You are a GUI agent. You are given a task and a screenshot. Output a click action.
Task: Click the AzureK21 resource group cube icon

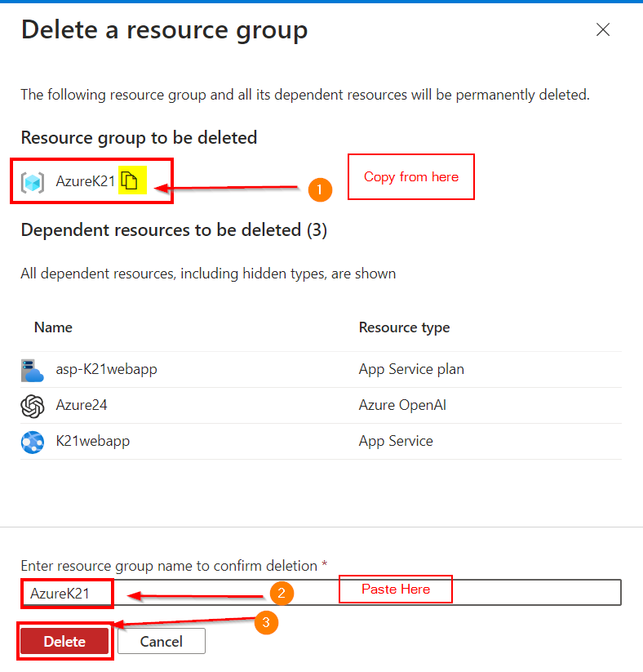pos(33,182)
